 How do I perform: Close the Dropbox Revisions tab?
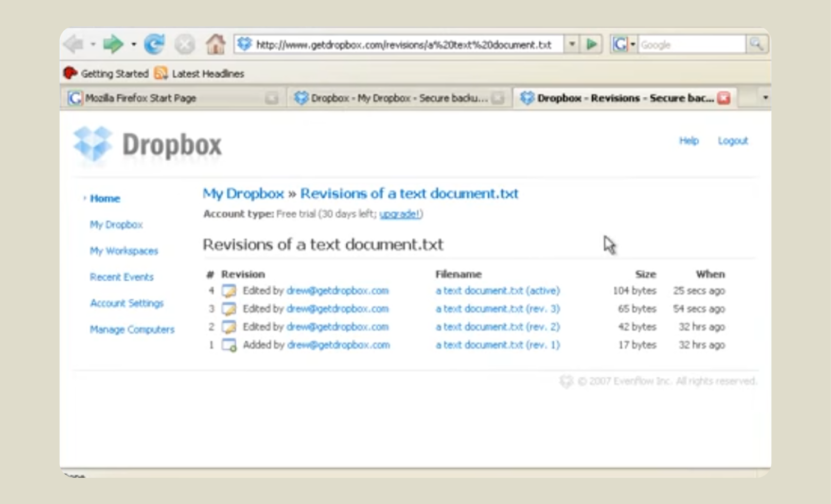[724, 98]
